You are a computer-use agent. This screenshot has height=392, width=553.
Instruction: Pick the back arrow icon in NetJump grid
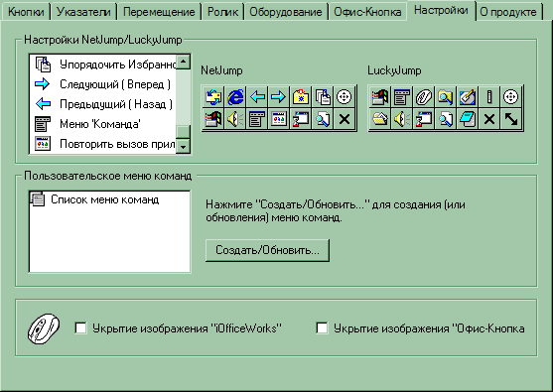257,97
